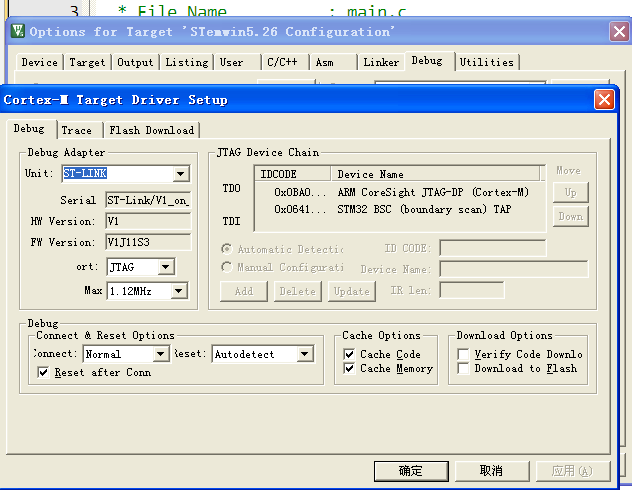This screenshot has height=490, width=632.
Task: Uncheck Cache Code option
Action: coord(349,354)
